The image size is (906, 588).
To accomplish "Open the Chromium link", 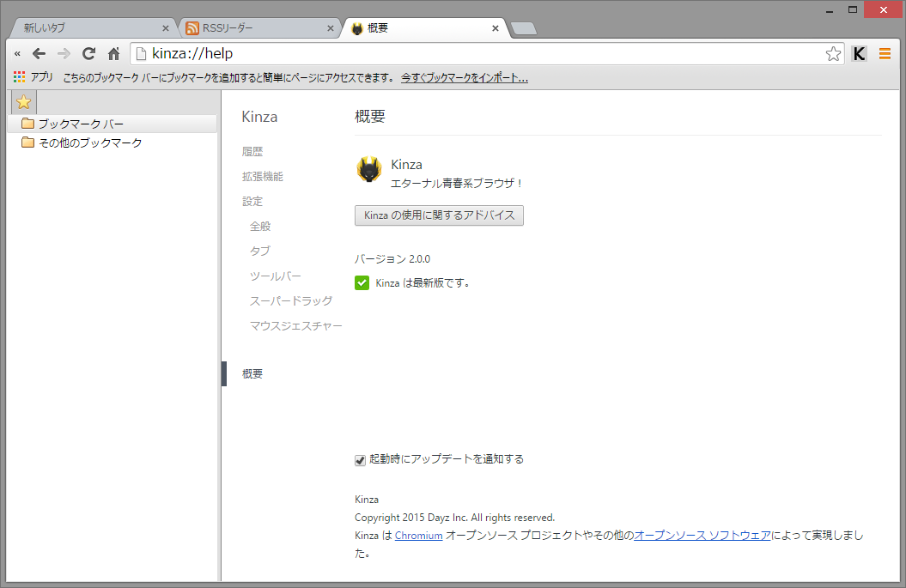I will 418,535.
